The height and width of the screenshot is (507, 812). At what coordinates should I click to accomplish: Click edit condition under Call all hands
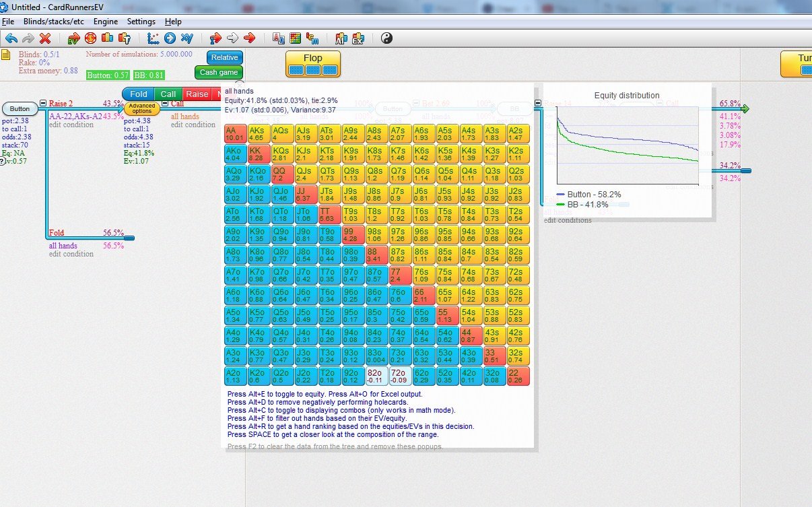[x=193, y=125]
